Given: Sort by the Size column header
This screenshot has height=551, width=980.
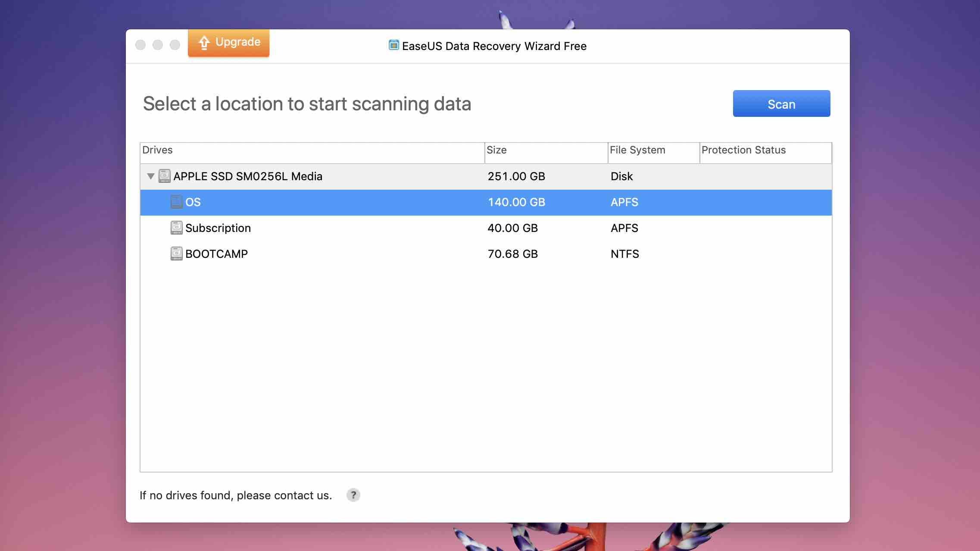Looking at the screenshot, I should click(546, 153).
